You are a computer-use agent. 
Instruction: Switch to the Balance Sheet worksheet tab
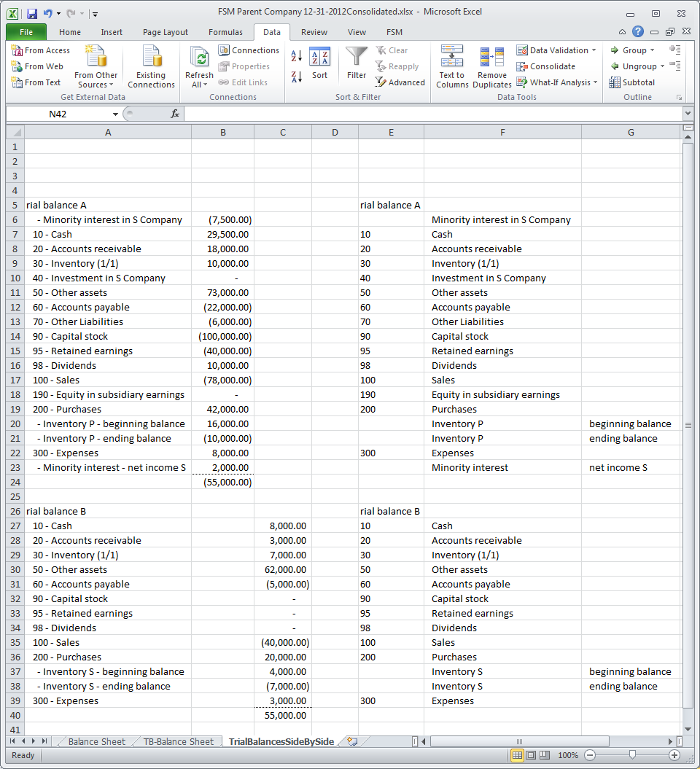tap(96, 741)
